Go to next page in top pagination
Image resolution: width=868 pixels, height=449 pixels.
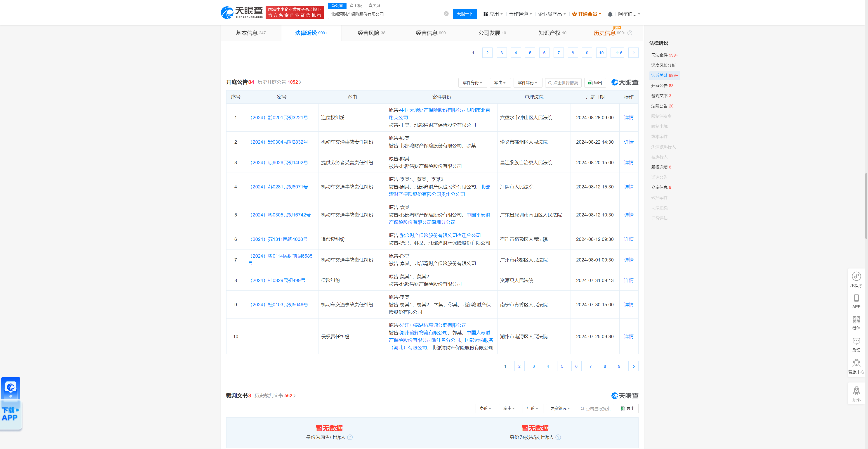click(633, 52)
